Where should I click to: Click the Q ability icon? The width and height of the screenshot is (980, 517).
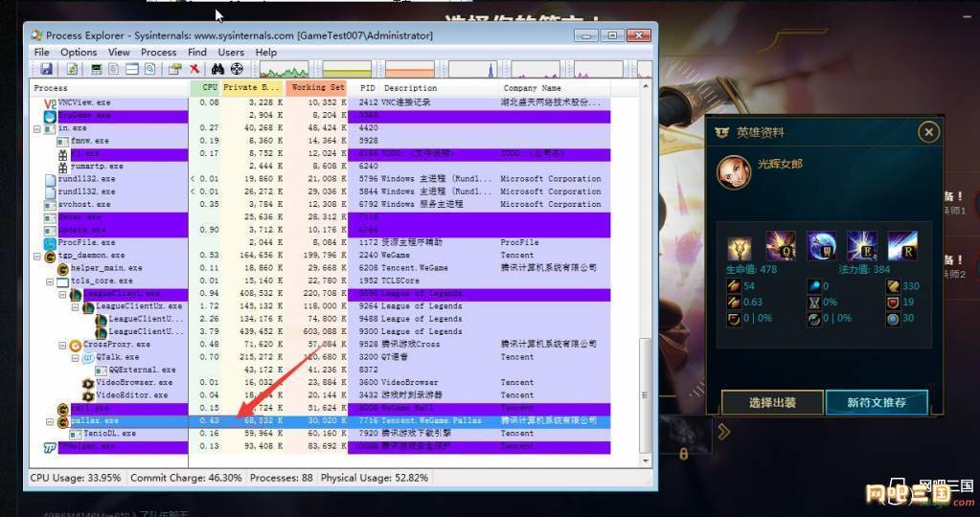pos(781,246)
